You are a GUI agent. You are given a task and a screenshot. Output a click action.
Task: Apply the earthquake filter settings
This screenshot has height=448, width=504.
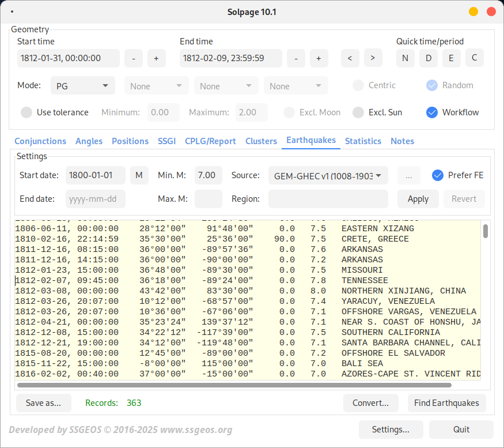(x=418, y=199)
